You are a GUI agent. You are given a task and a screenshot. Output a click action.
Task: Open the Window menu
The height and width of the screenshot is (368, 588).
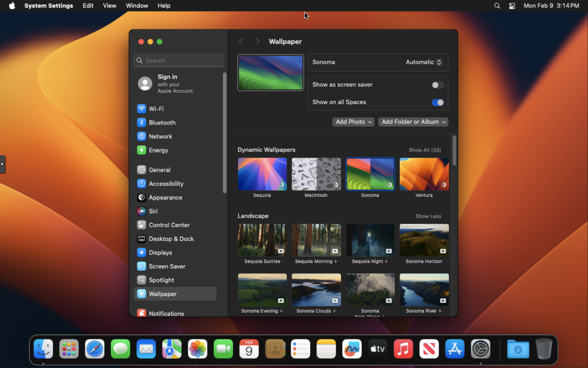click(x=137, y=6)
